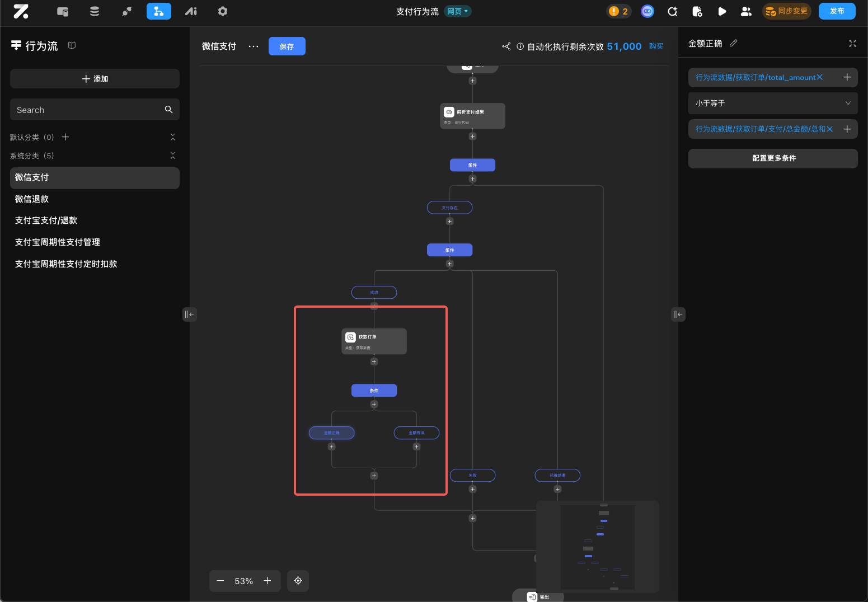Open the database icon in top toolbar
The height and width of the screenshot is (602, 868).
point(95,11)
